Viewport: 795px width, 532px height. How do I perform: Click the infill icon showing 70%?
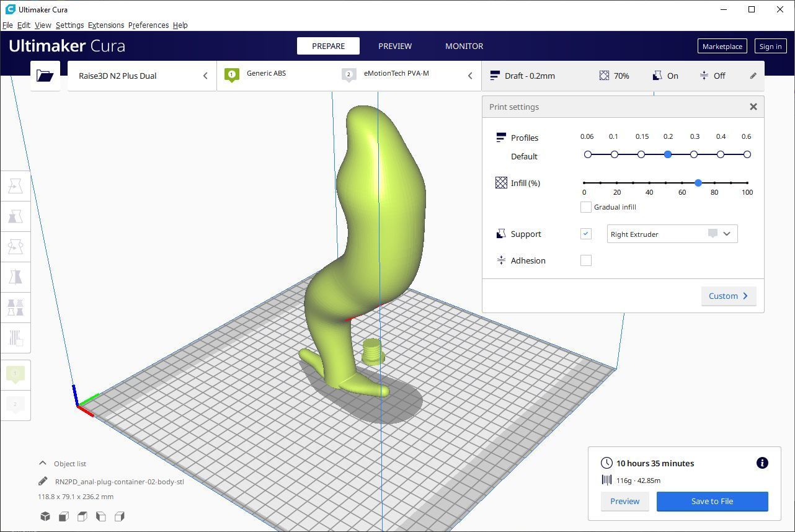[x=604, y=76]
